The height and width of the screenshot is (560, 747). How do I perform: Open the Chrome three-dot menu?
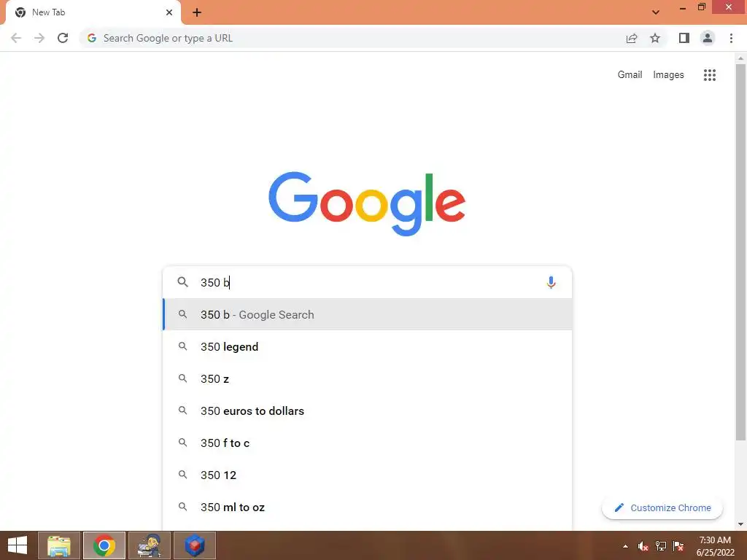731,38
